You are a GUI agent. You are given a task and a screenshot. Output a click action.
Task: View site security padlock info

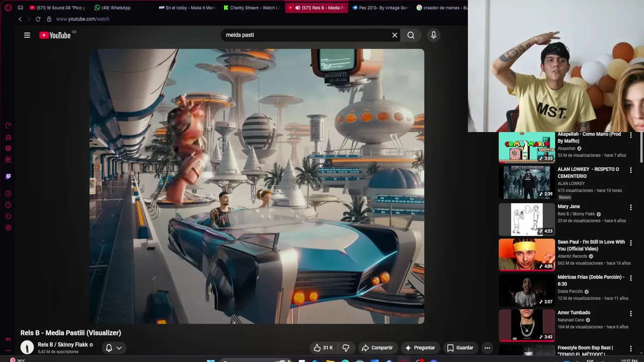coord(49,19)
